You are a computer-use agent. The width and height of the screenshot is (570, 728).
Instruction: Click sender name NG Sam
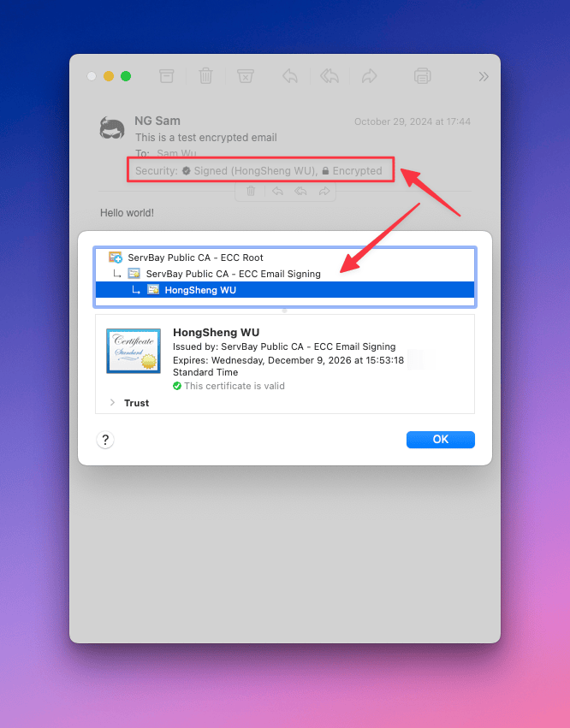tap(157, 121)
